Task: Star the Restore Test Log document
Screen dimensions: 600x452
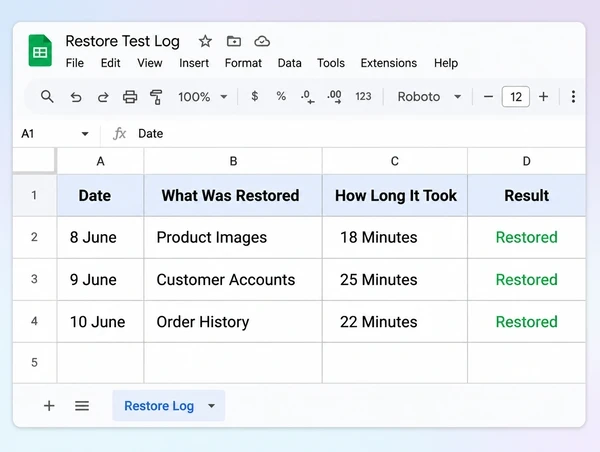Action: [205, 41]
